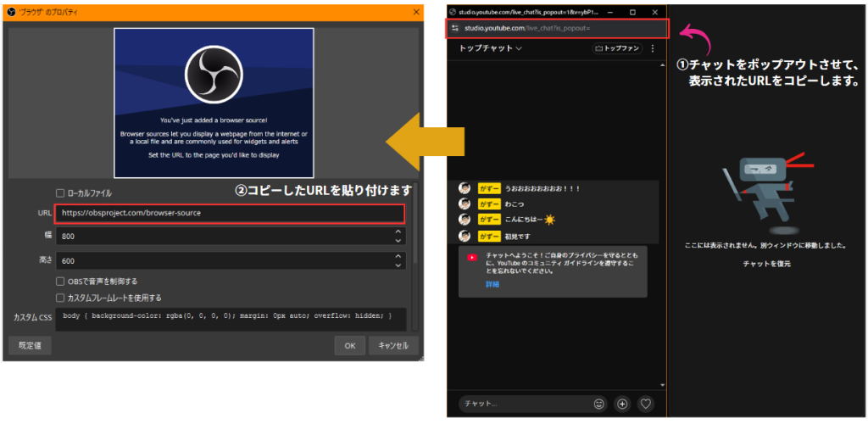This screenshot has width=868, height=424.
Task: Click the YouTube icon in welcome notice
Action: pos(472,257)
